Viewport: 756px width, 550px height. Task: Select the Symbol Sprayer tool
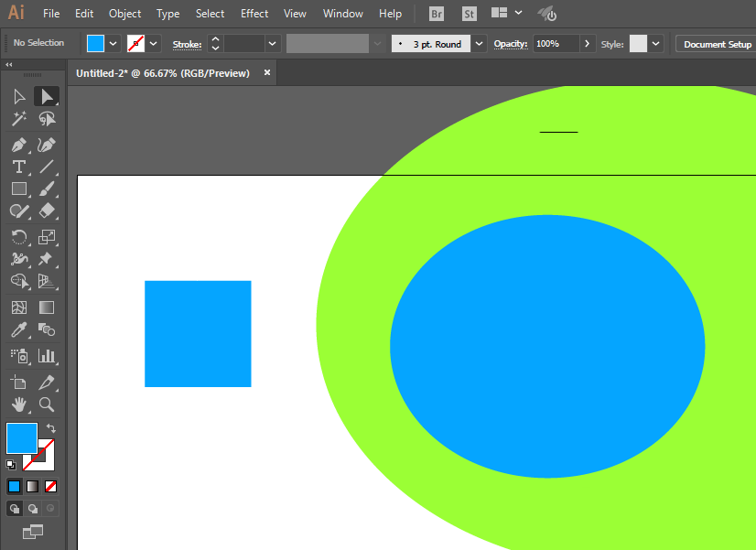pyautogui.click(x=19, y=356)
